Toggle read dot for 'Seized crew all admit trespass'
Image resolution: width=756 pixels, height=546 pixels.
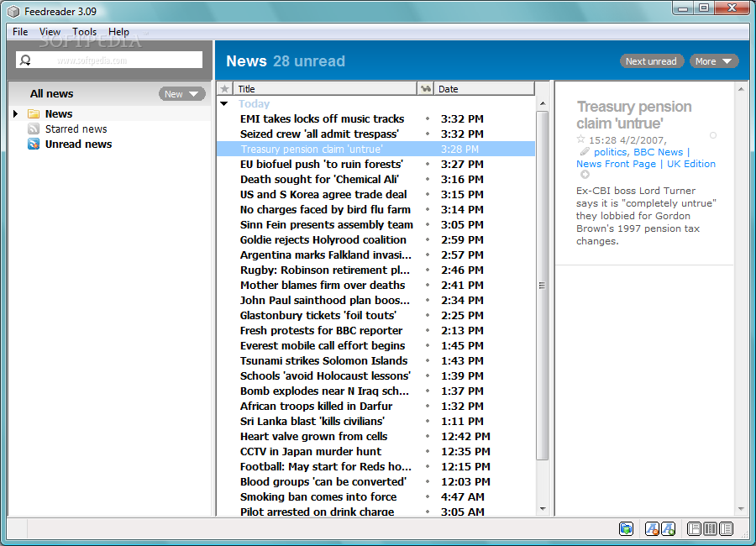(x=428, y=134)
